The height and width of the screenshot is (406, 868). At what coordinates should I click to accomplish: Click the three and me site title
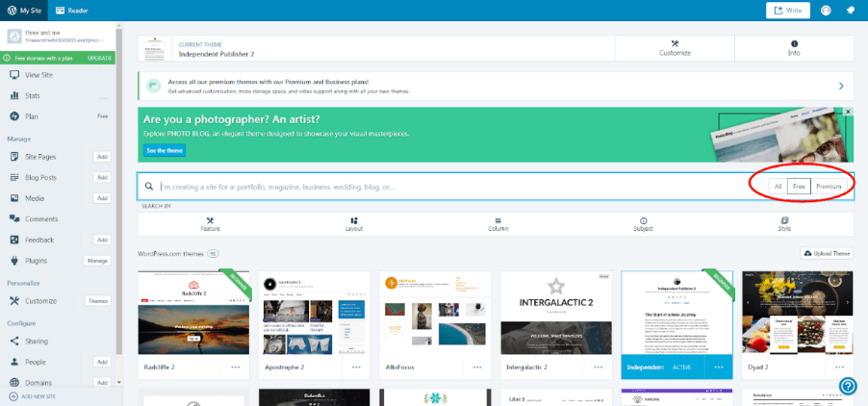click(42, 33)
